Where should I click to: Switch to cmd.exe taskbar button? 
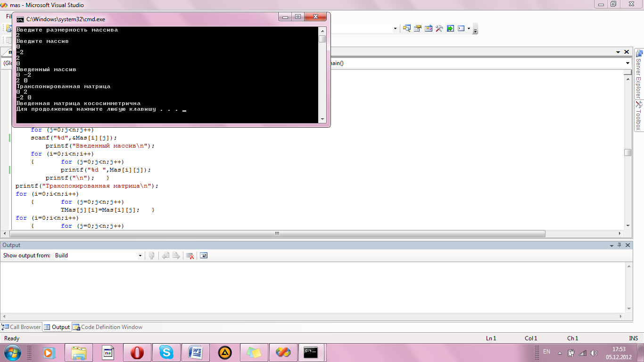(311, 352)
